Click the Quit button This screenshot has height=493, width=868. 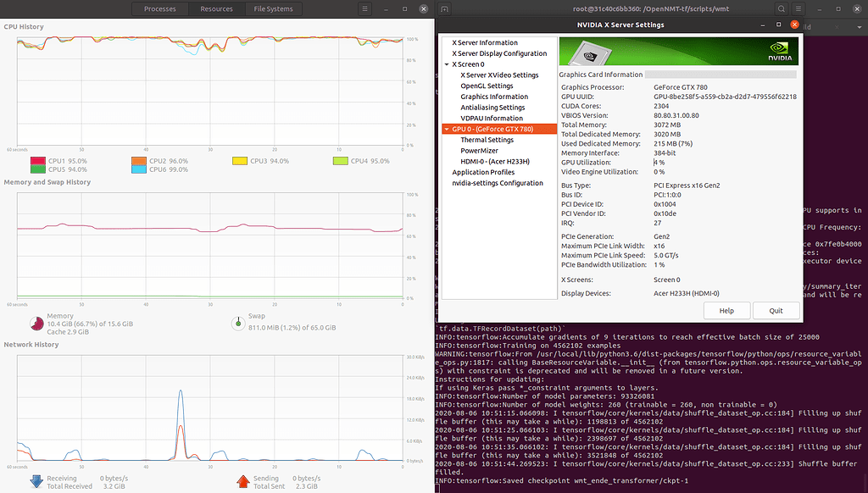click(x=776, y=311)
